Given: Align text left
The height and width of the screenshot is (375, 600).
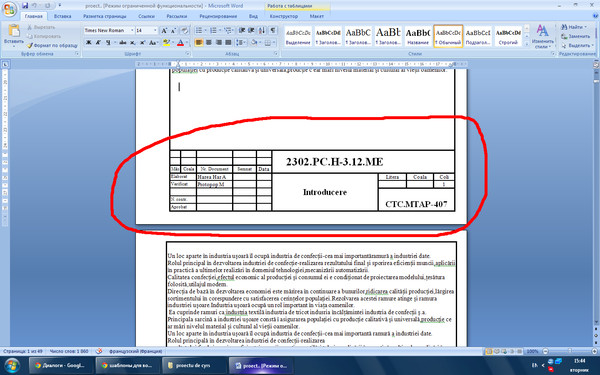Looking at the screenshot, I should (x=199, y=42).
